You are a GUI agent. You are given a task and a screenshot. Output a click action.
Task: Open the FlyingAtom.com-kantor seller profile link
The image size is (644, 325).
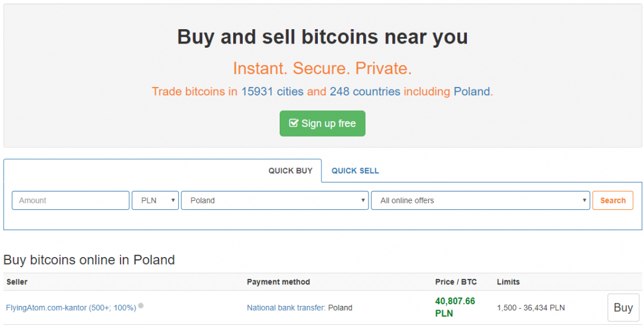point(71,308)
